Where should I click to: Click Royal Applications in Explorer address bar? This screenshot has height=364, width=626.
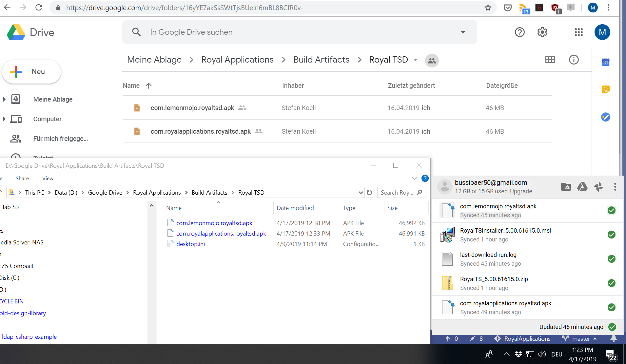point(157,193)
